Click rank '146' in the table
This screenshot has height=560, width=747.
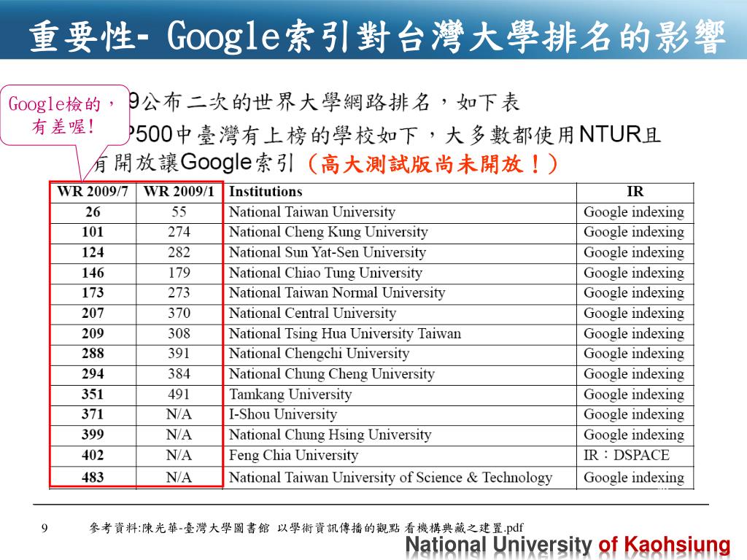click(93, 273)
